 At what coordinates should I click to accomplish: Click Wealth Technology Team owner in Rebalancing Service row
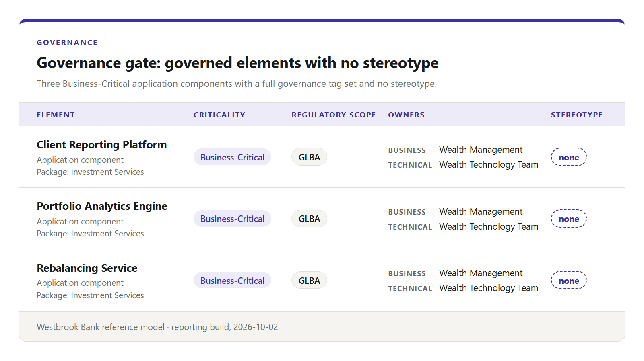click(x=489, y=288)
